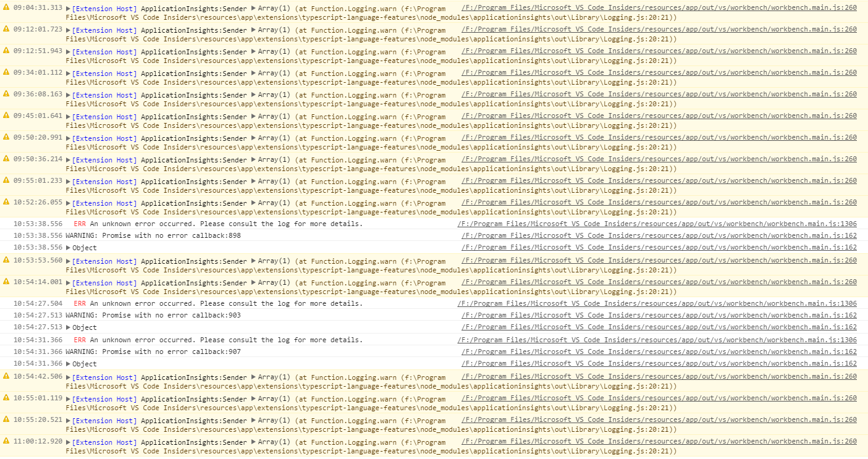The height and width of the screenshot is (459, 868).
Task: Expand Extension Host entry at 10:55:20.521
Action: (x=69, y=421)
